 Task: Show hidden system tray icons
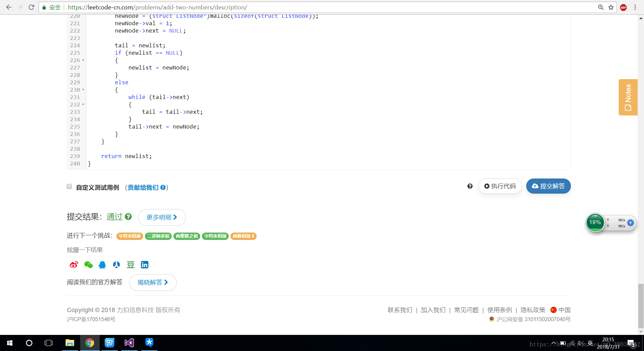click(x=554, y=343)
